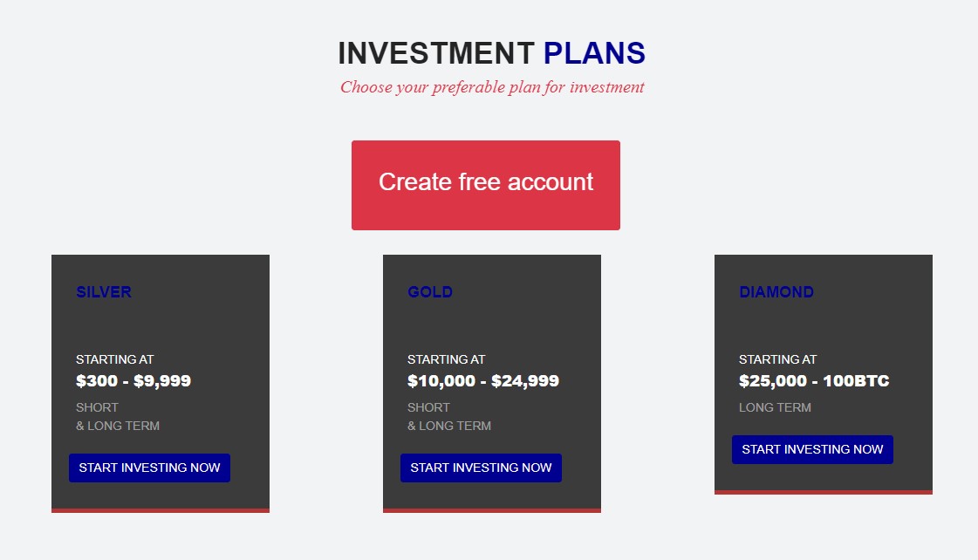The image size is (978, 560).
Task: Click STARTING AT label on Silver card
Action: tap(115, 359)
